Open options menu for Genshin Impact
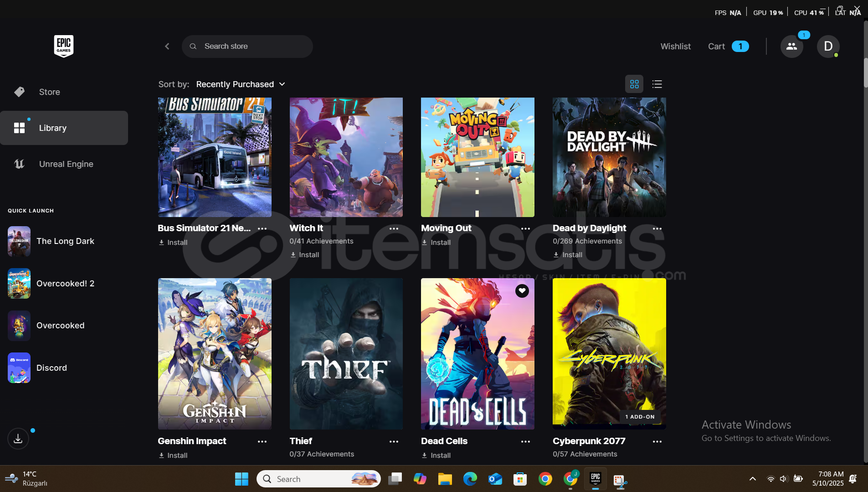The image size is (868, 492). pyautogui.click(x=262, y=442)
